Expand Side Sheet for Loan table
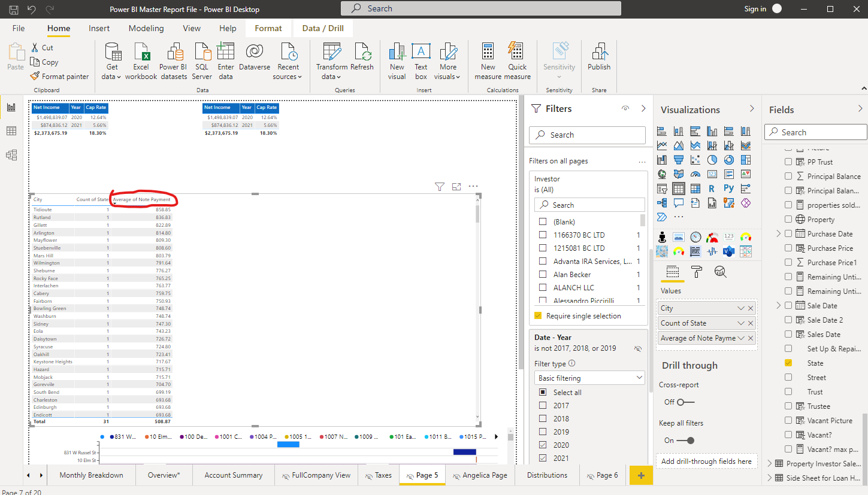This screenshot has width=868, height=495. click(770, 478)
